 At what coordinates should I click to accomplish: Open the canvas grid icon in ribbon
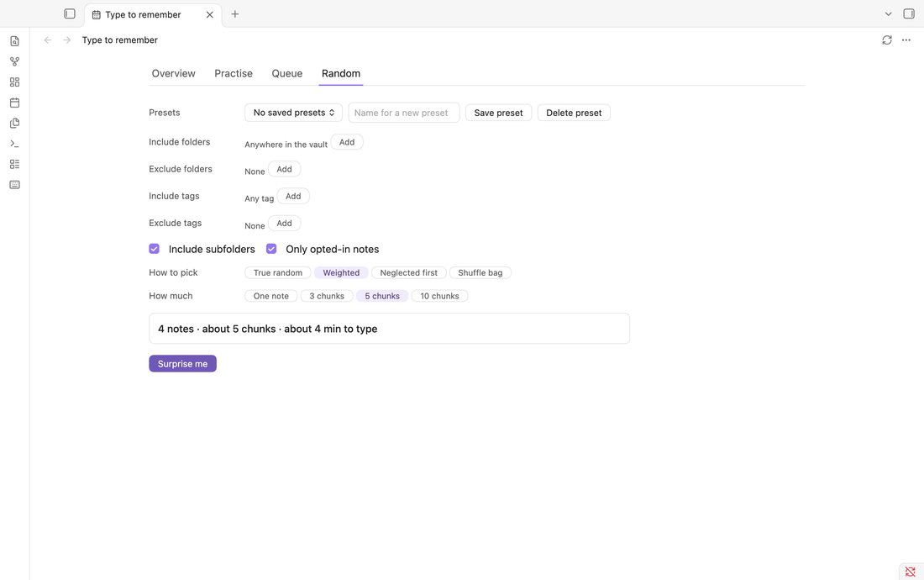(x=15, y=82)
